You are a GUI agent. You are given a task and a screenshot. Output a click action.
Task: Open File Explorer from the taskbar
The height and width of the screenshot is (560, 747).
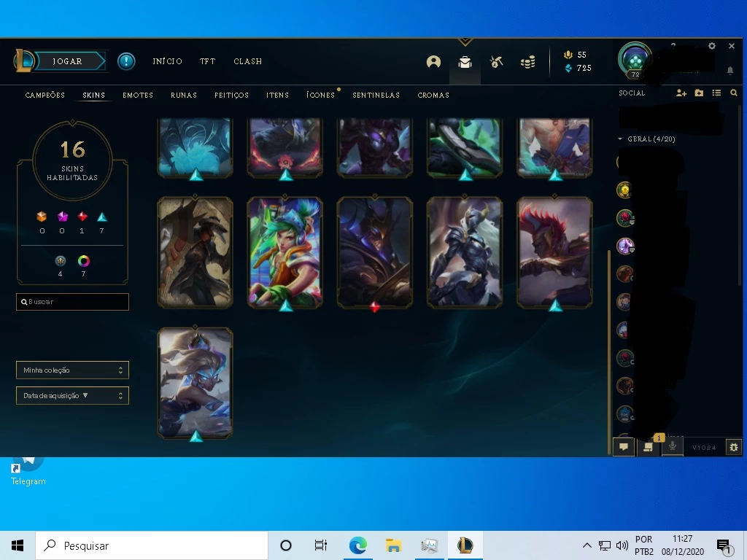393,545
